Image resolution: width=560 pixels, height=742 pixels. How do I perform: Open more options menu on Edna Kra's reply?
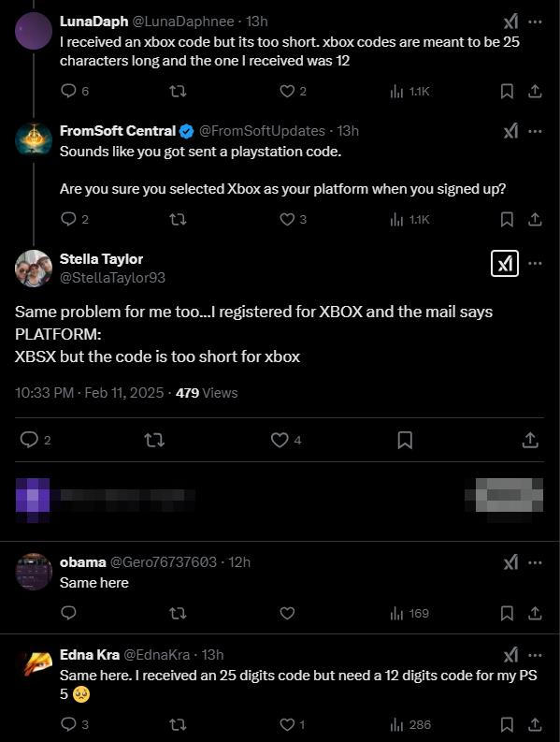tap(535, 655)
